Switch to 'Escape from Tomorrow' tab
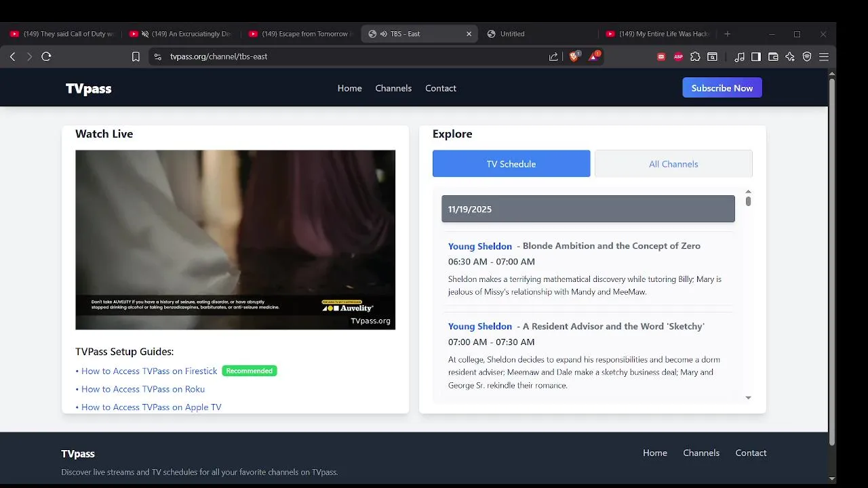This screenshot has width=868, height=488. [302, 34]
